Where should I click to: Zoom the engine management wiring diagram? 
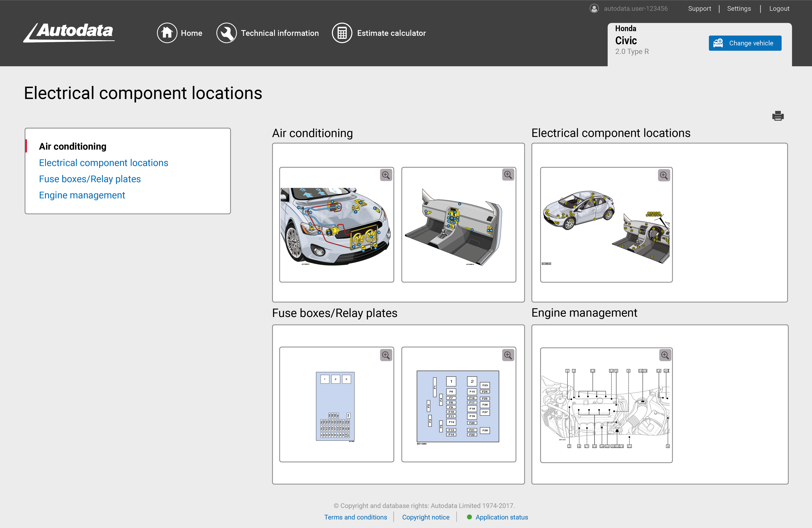[x=665, y=355]
